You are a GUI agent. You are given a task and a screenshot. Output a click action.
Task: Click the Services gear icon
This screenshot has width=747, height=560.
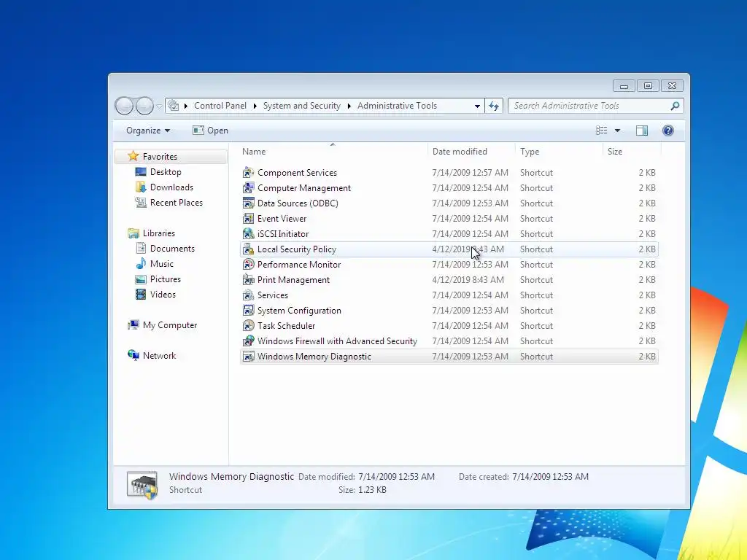pos(248,295)
